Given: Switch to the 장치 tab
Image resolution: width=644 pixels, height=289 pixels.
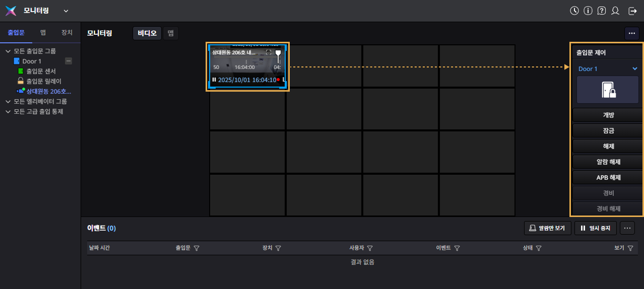Looking at the screenshot, I should tap(67, 32).
